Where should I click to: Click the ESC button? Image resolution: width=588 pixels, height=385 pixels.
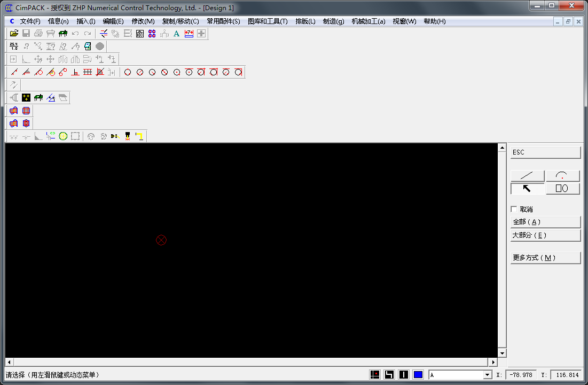[545, 152]
